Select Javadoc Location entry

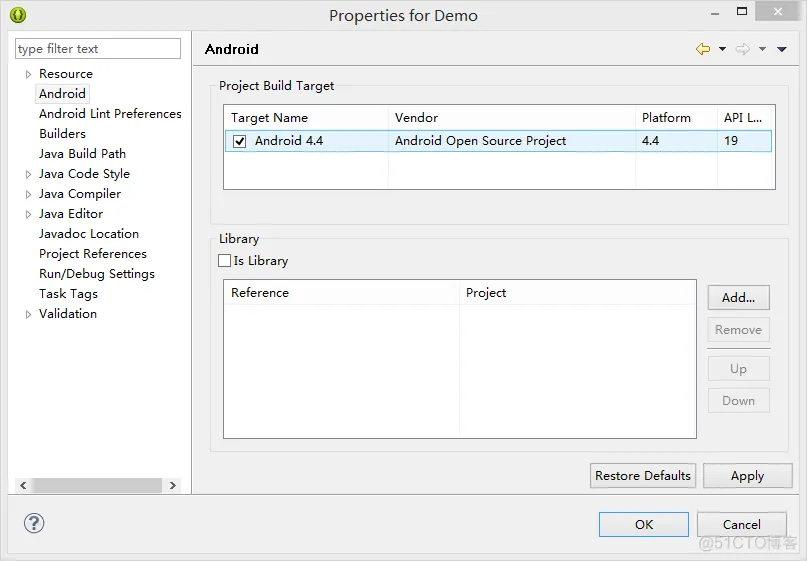click(x=89, y=234)
